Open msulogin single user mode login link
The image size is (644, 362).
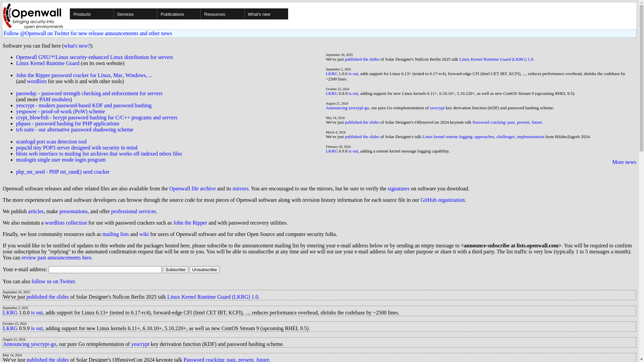[x=61, y=160]
